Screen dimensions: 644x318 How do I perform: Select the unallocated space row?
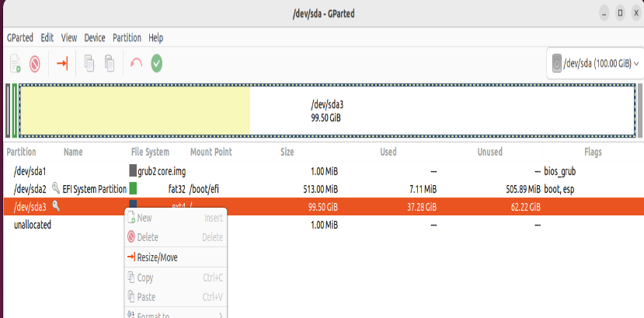click(x=324, y=225)
